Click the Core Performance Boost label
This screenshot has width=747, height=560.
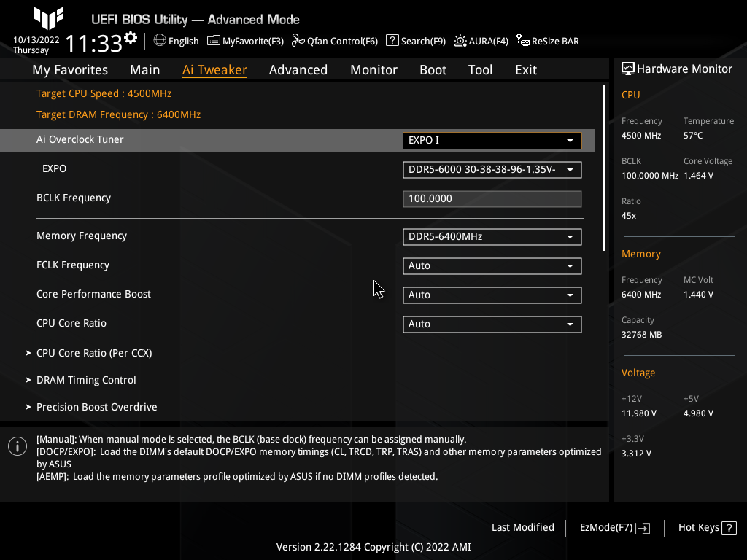(94, 294)
